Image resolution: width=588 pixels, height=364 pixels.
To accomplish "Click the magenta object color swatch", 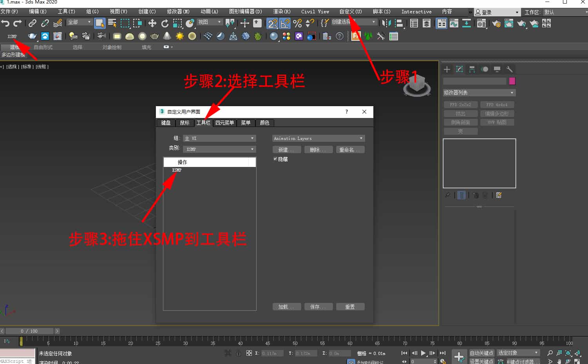I will tap(512, 81).
